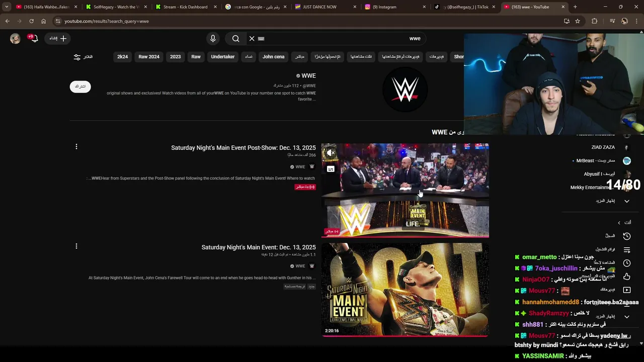644x362 pixels.
Task: Bookmark this page with the star icon
Action: [578, 21]
